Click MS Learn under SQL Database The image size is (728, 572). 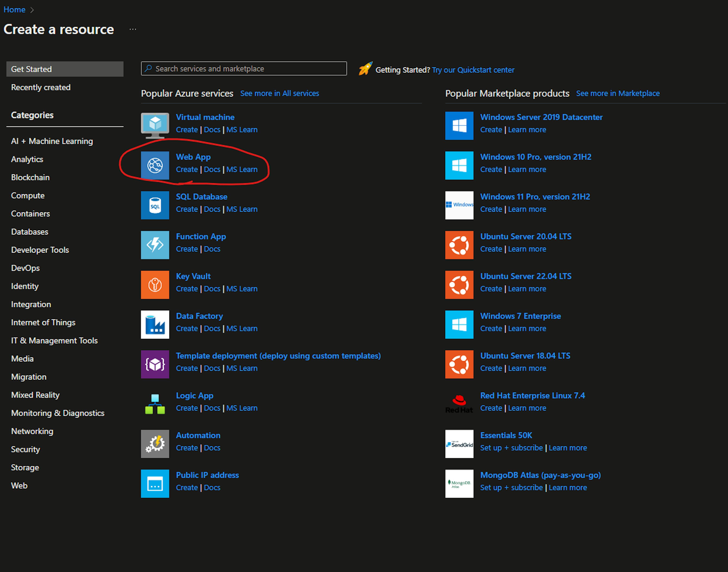(242, 209)
